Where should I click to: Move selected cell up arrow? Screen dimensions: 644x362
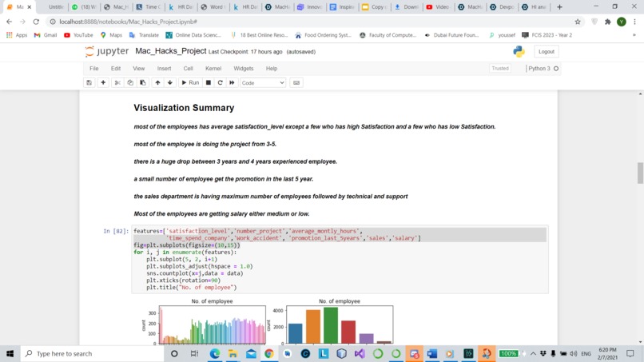(157, 82)
